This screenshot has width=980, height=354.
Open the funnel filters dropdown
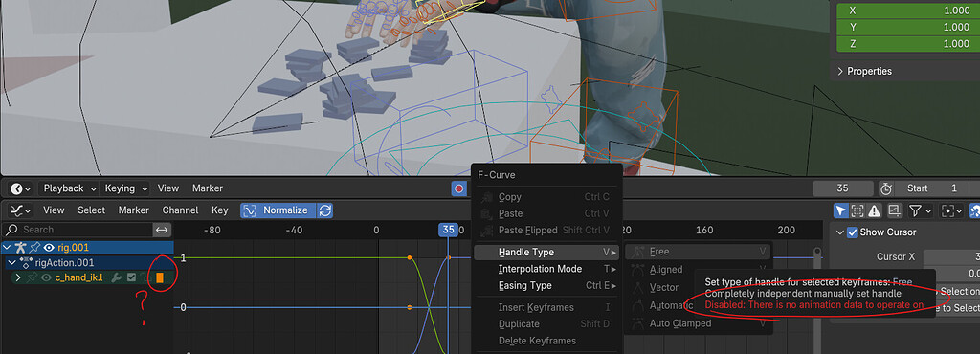[922, 210]
